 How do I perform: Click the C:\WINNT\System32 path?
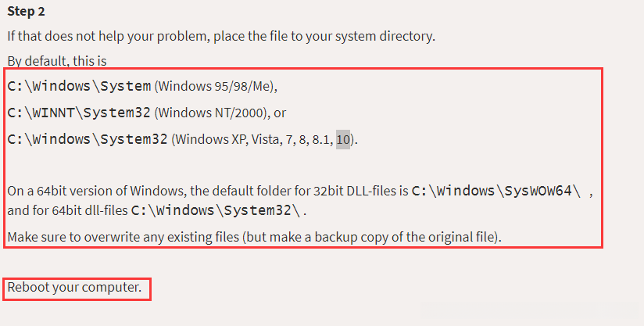[x=78, y=113]
